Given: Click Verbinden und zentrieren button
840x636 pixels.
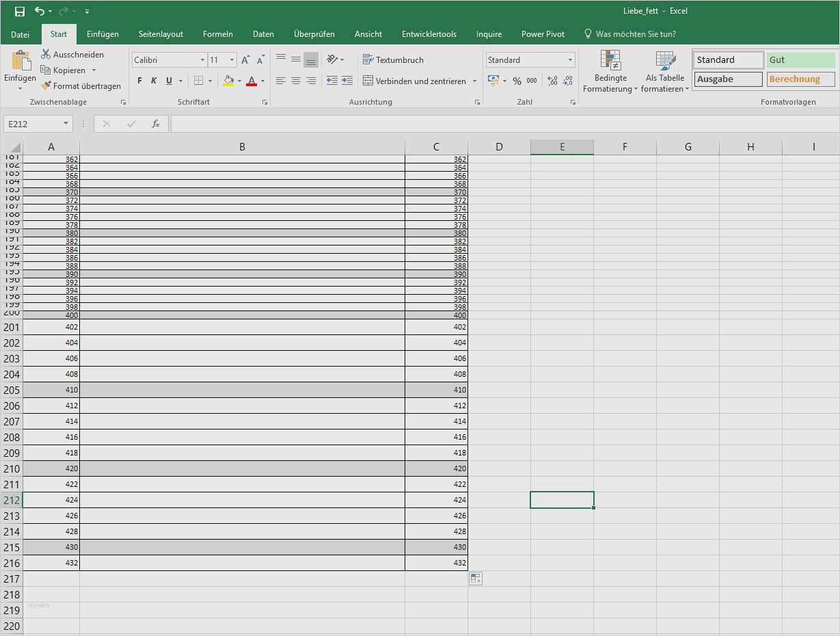Looking at the screenshot, I should 420,81.
